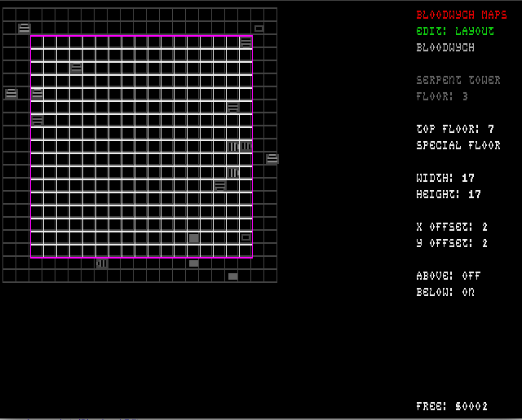The height and width of the screenshot is (420, 522).
Task: Adjust the TOP FLOOR: 7 setting
Action: (x=455, y=129)
